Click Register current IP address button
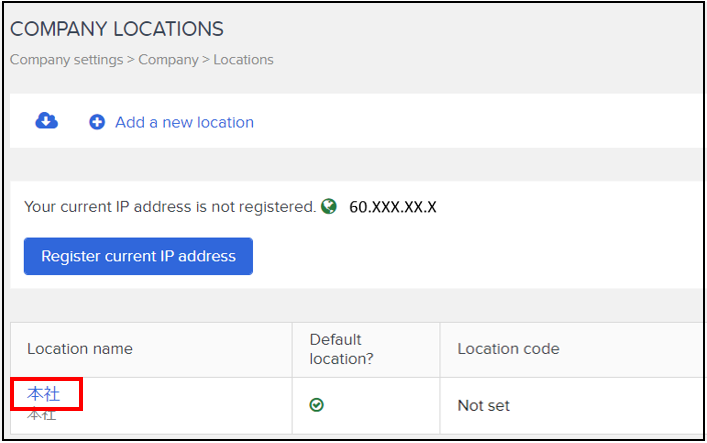 [x=138, y=256]
